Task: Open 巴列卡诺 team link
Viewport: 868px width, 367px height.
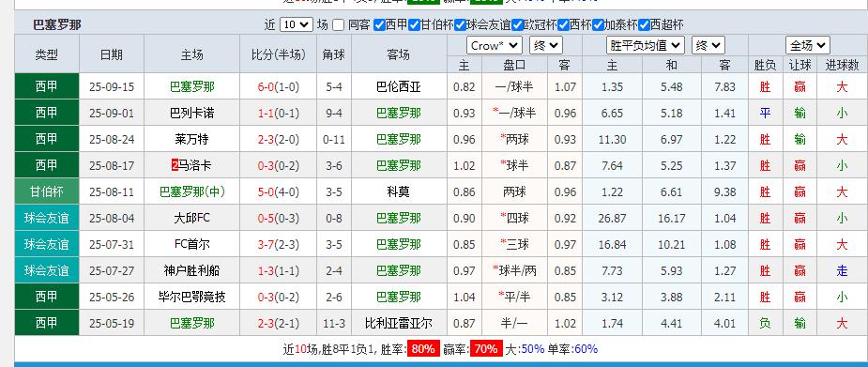Action: [191, 114]
